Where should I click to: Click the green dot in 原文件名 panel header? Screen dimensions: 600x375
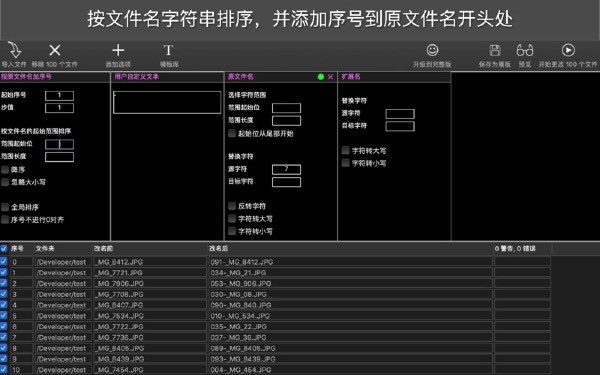(321, 77)
